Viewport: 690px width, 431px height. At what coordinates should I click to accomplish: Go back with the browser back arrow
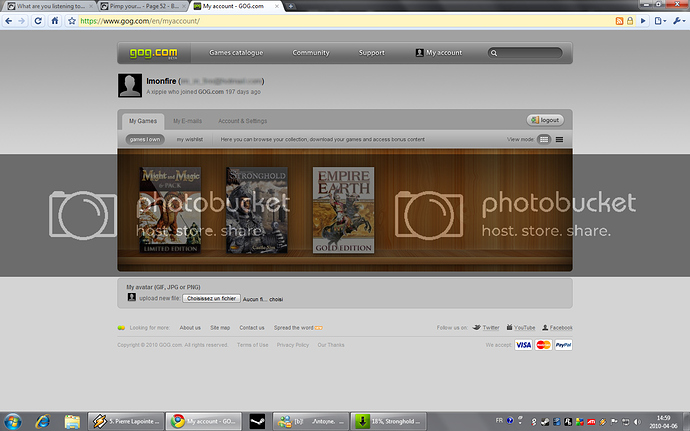9,21
